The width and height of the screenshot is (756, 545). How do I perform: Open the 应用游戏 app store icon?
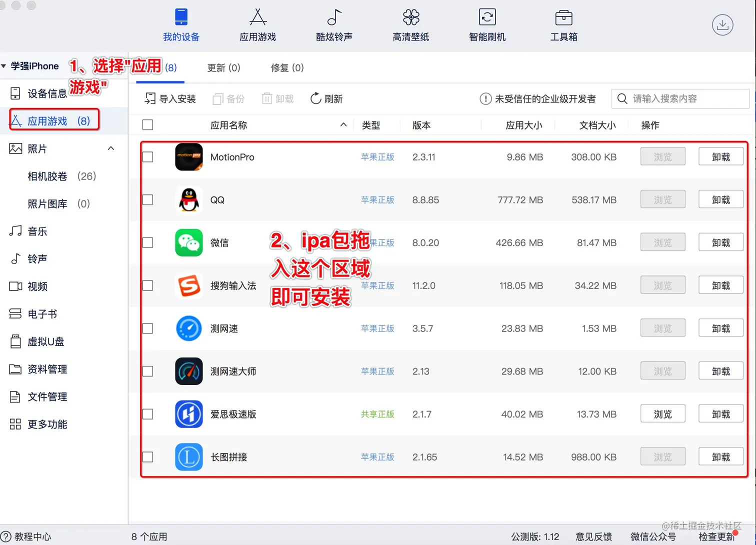tap(258, 17)
